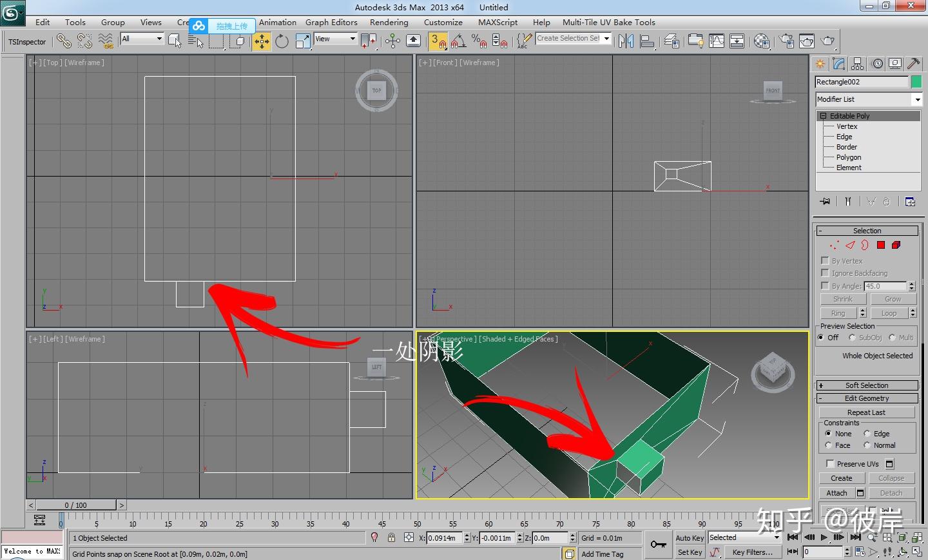This screenshot has height=560, width=928.
Task: Click the Repeat Last button
Action: click(x=867, y=412)
